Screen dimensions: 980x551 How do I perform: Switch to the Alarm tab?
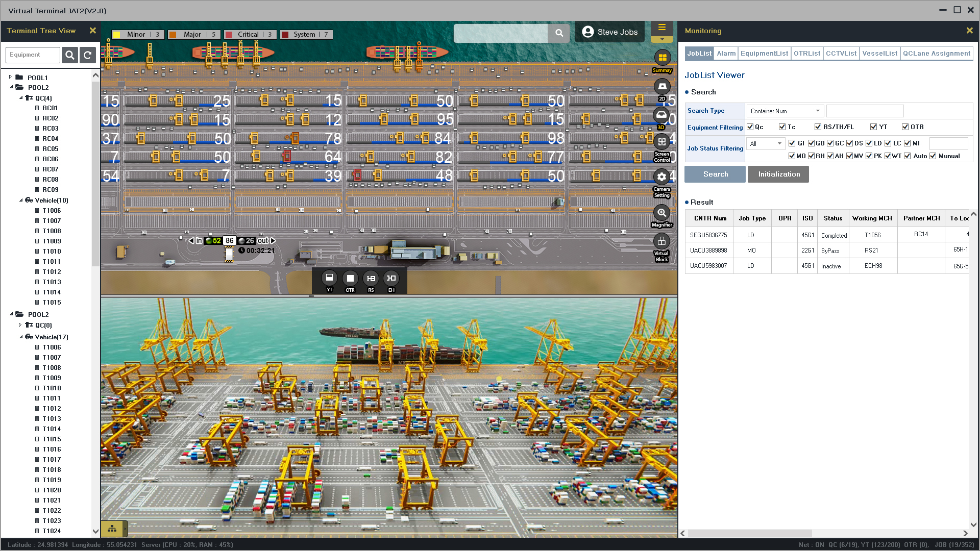pos(726,54)
